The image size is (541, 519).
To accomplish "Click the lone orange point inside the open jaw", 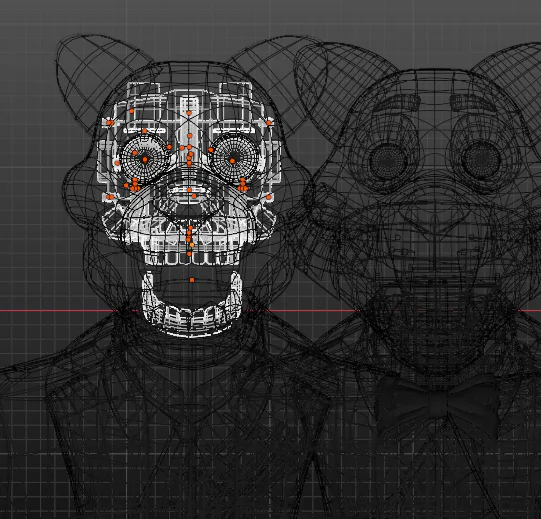I will pyautogui.click(x=192, y=280).
